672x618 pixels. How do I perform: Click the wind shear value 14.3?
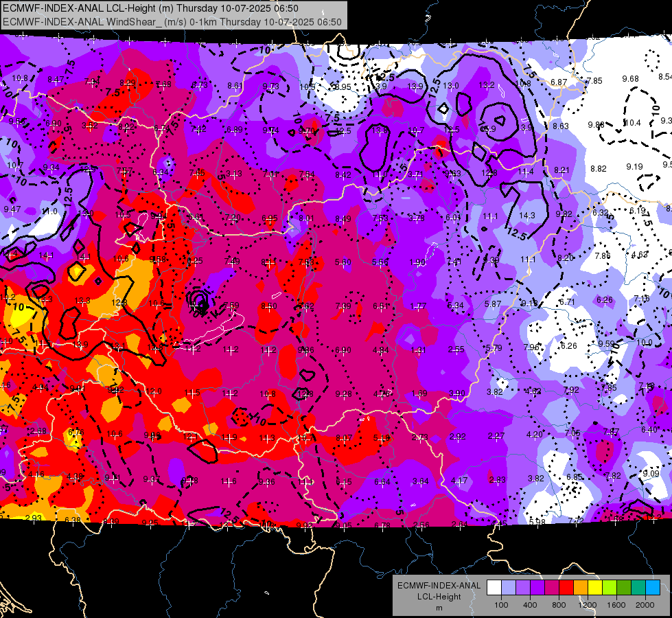pyautogui.click(x=526, y=216)
